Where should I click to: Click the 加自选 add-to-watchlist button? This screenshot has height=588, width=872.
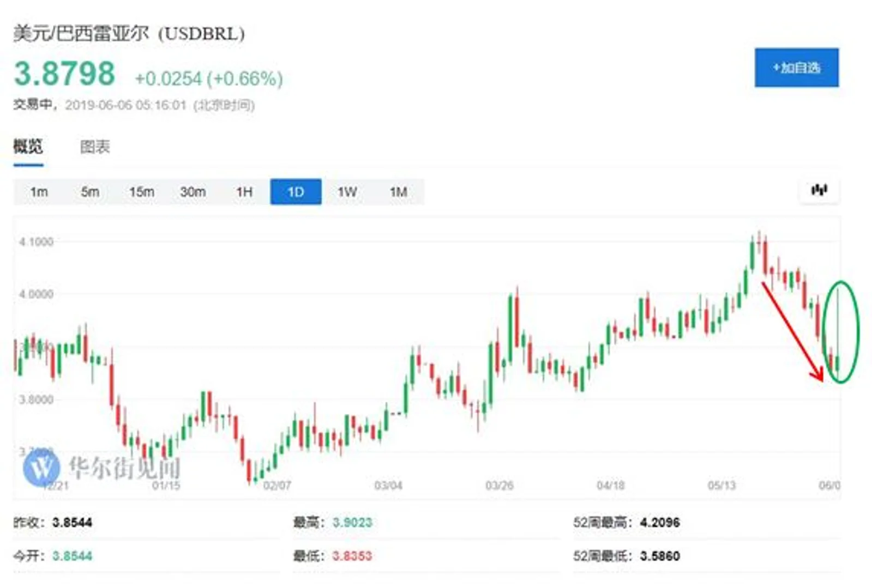point(796,68)
